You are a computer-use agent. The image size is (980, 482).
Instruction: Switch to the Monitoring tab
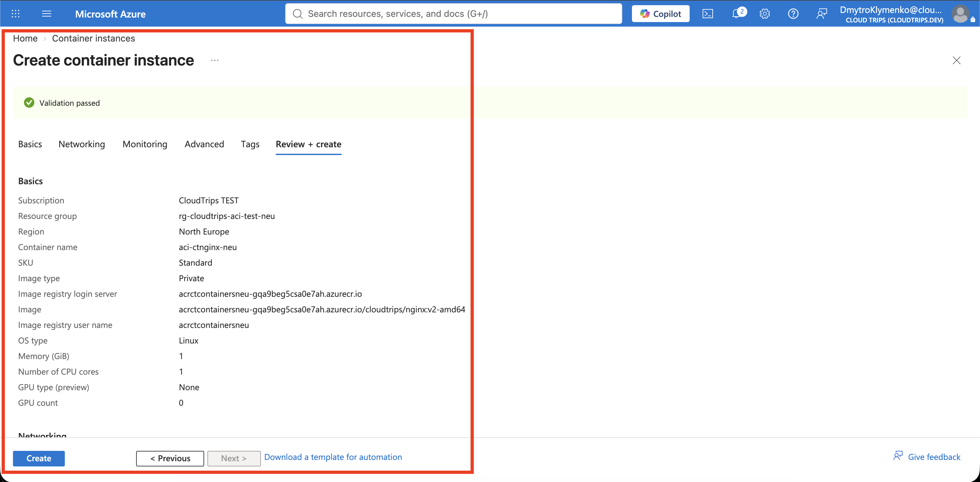[x=145, y=144]
